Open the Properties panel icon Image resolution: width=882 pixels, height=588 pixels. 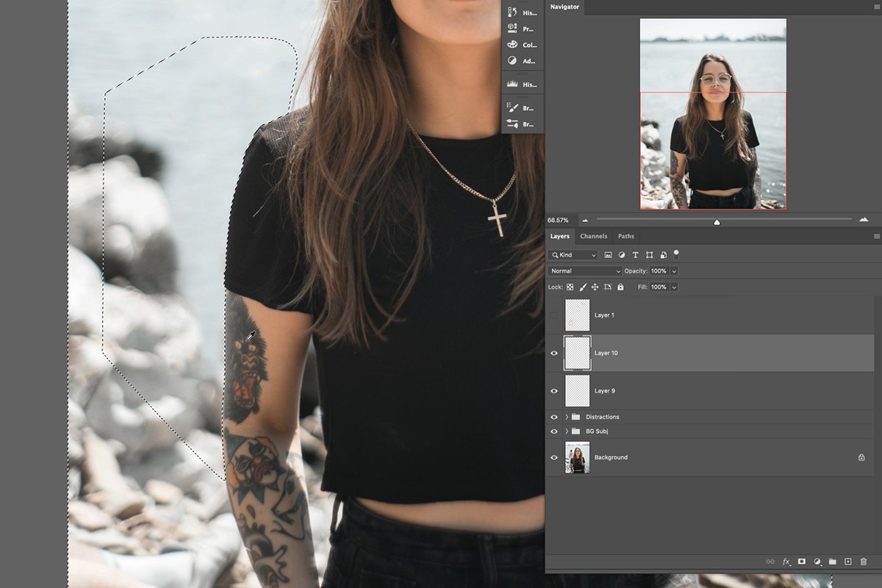pyautogui.click(x=513, y=29)
